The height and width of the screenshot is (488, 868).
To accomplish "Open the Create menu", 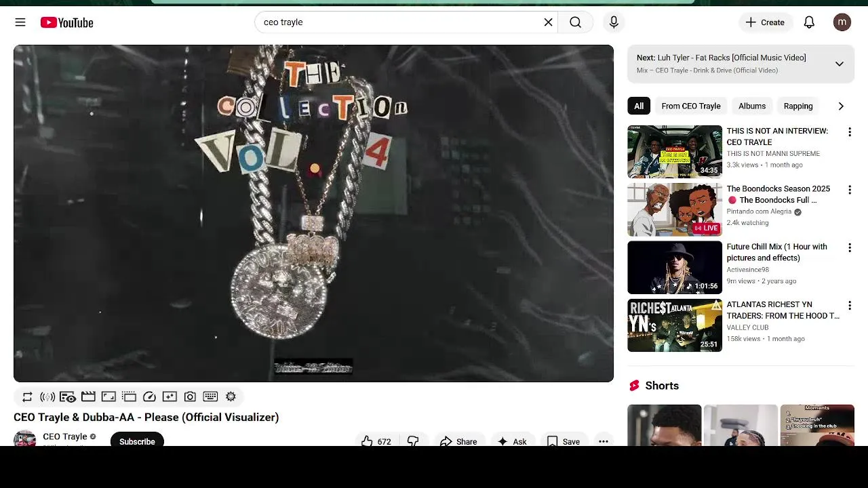I will tap(765, 22).
